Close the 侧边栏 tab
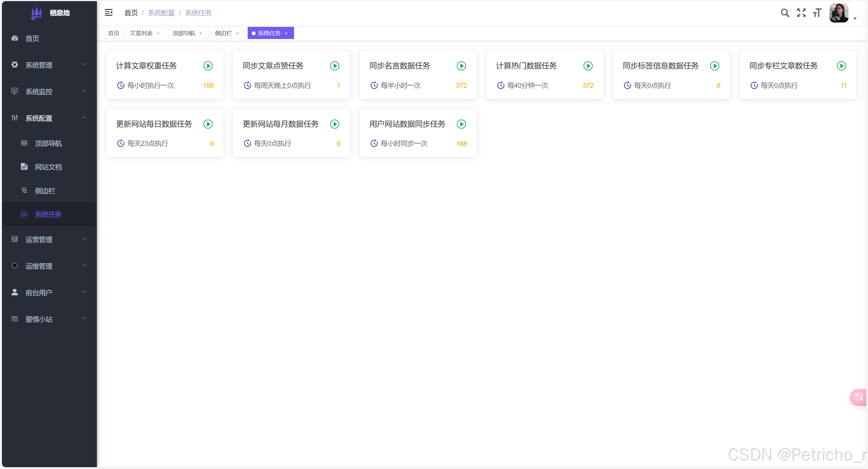Viewport: 868px width, 469px height. click(x=238, y=33)
